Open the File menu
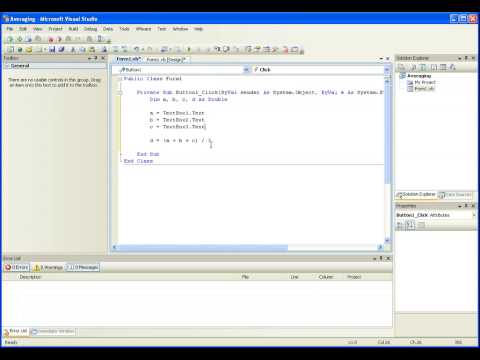Viewport: 480px width, 360px height. (10, 29)
